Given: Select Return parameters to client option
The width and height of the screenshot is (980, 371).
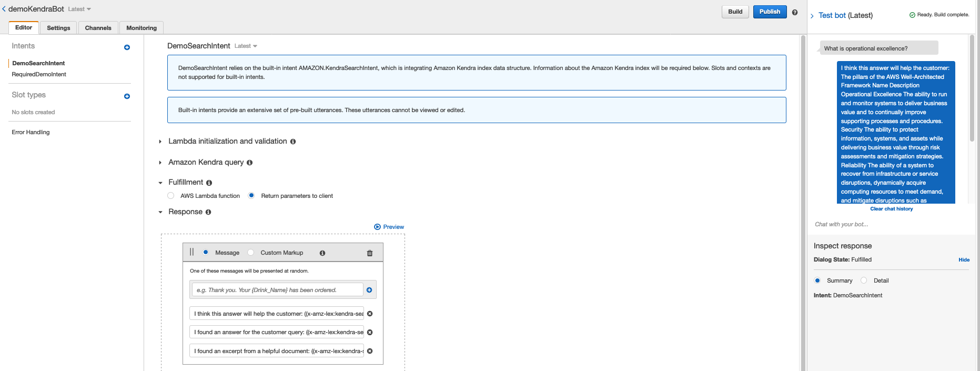Looking at the screenshot, I should click(x=251, y=196).
